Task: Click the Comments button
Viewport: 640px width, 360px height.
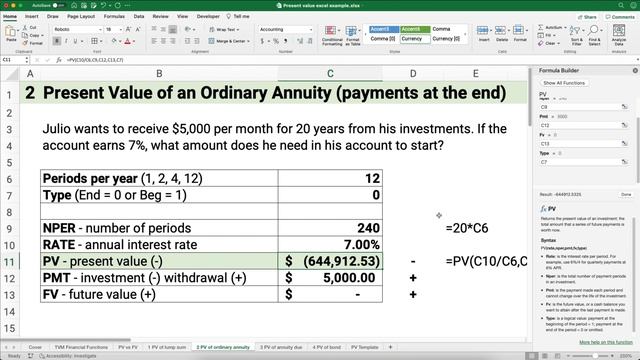Action: (x=620, y=17)
